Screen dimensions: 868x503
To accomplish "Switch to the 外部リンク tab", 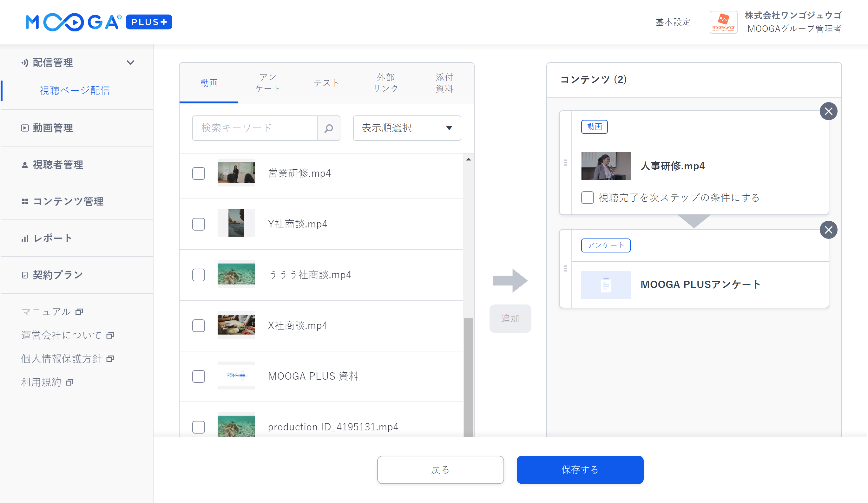I will [385, 83].
